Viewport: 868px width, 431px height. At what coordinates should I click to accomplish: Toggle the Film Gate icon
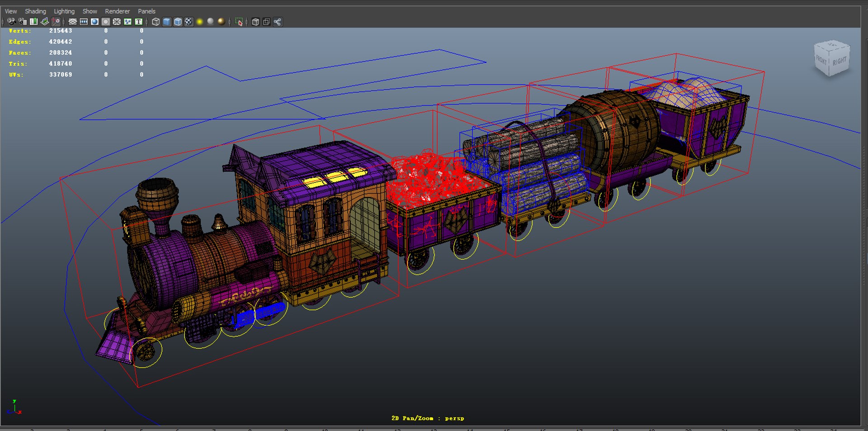point(84,22)
